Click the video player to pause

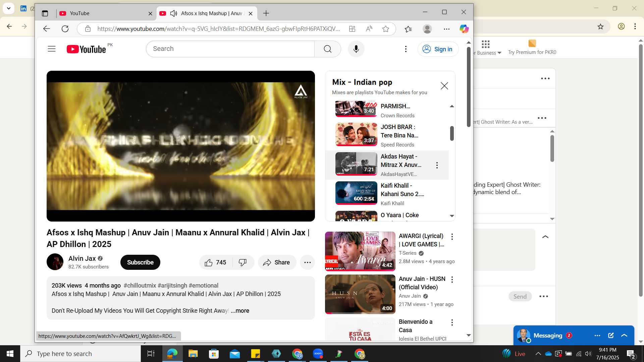click(181, 146)
